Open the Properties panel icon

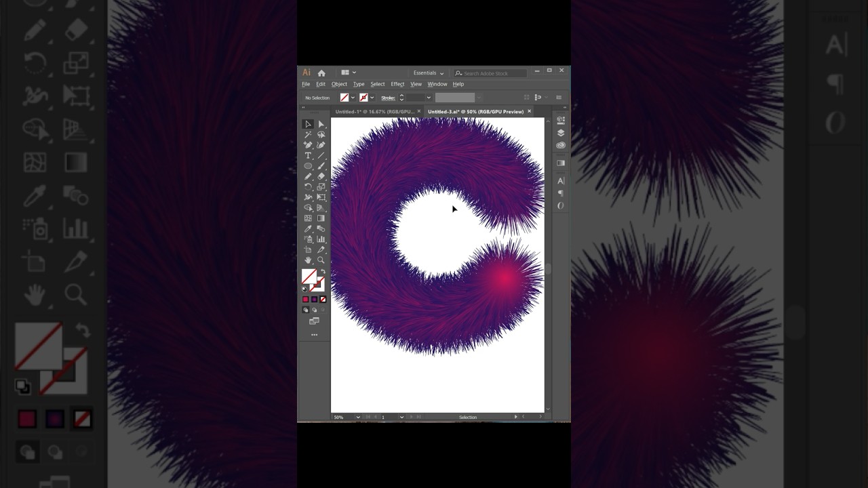tap(561, 121)
